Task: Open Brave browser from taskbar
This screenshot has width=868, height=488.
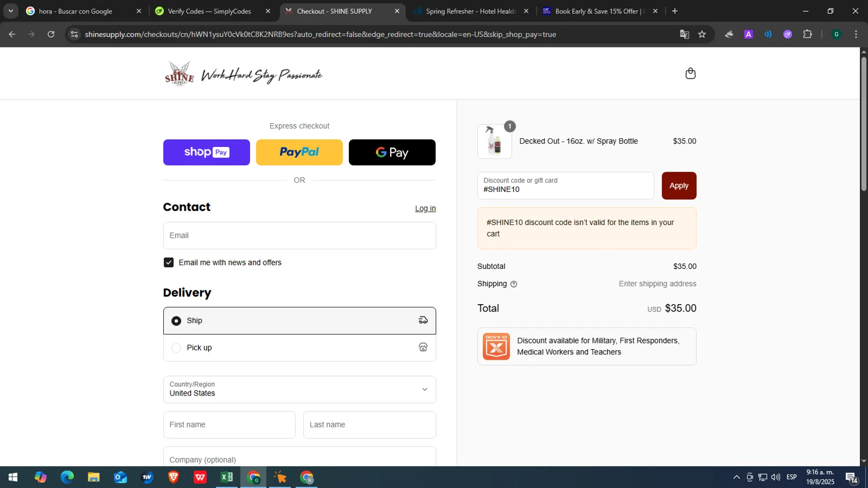Action: pyautogui.click(x=174, y=477)
